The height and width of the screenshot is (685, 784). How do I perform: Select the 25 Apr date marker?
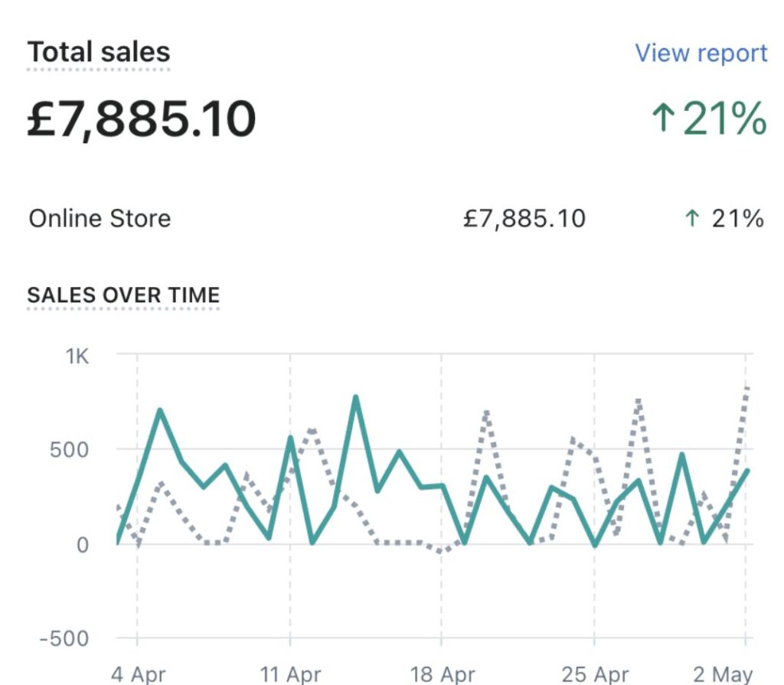(x=594, y=674)
